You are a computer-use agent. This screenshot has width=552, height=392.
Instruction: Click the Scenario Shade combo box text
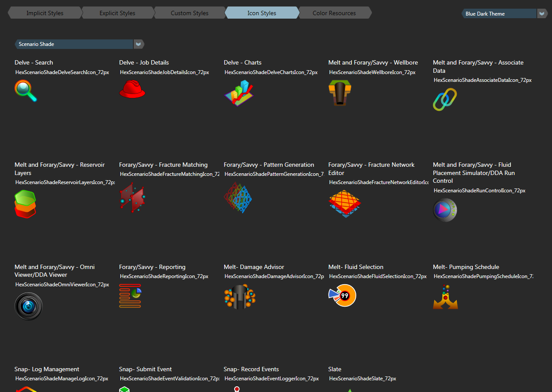[x=36, y=44]
